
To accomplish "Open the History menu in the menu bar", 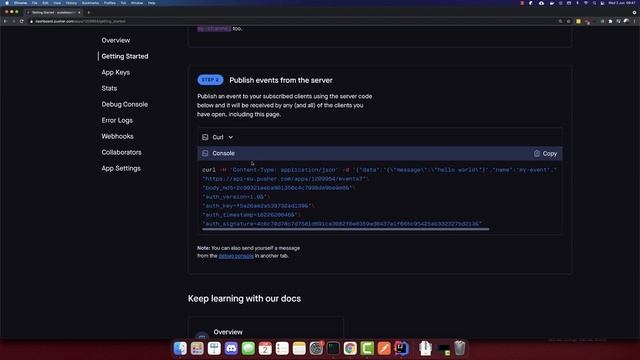I will [71, 3].
